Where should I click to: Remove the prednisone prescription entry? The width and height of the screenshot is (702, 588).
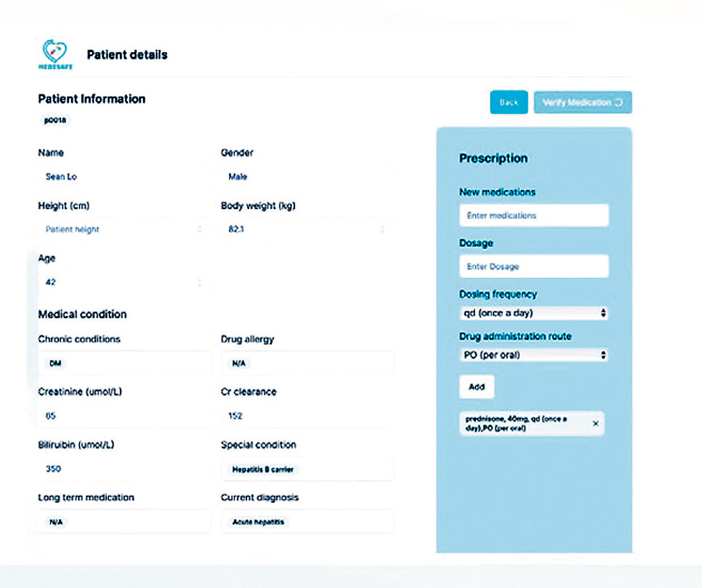595,423
